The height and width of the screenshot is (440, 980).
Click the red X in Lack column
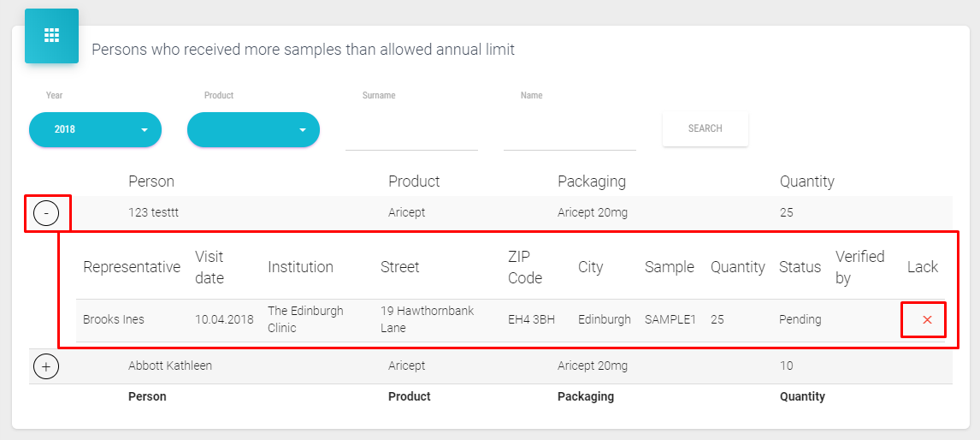coord(927,319)
